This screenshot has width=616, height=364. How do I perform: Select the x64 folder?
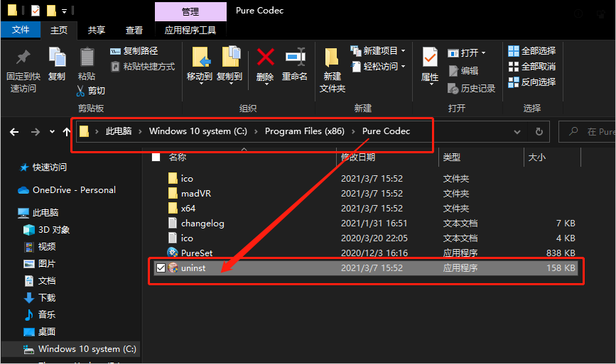(182, 209)
